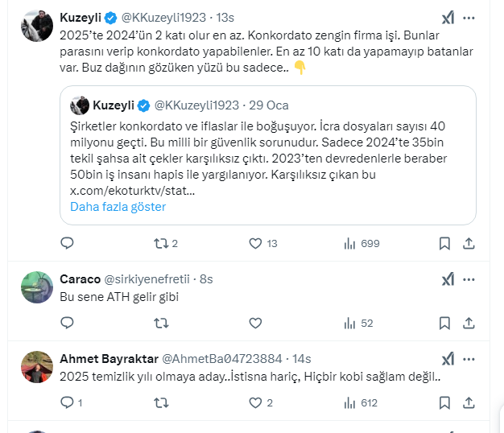Open Caraco's profile avatar
This screenshot has height=433, width=504.
coord(38,287)
